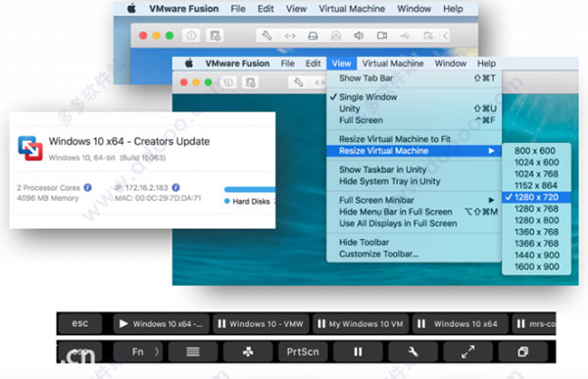Screen dimensions: 588x379
Task: Click the info icon in front window toolbar
Action: point(228,82)
